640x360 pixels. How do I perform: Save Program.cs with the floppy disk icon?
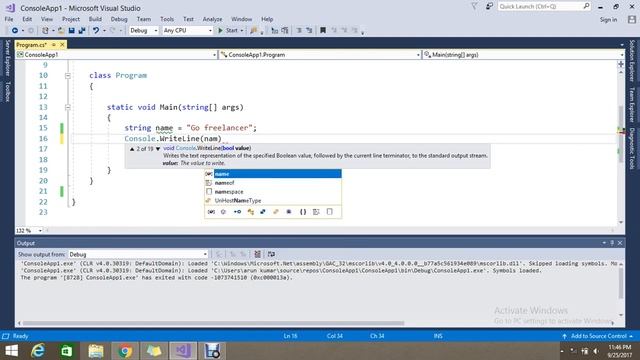71,31
